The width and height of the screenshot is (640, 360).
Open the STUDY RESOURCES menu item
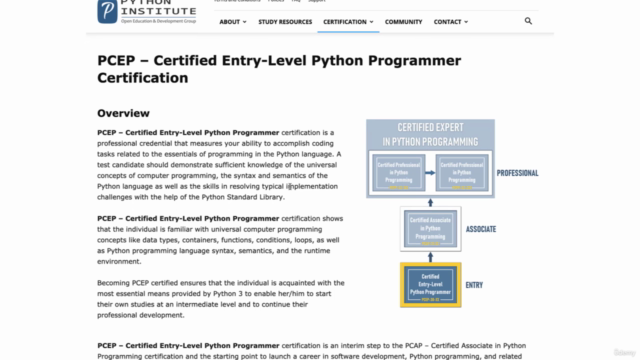pyautogui.click(x=285, y=22)
